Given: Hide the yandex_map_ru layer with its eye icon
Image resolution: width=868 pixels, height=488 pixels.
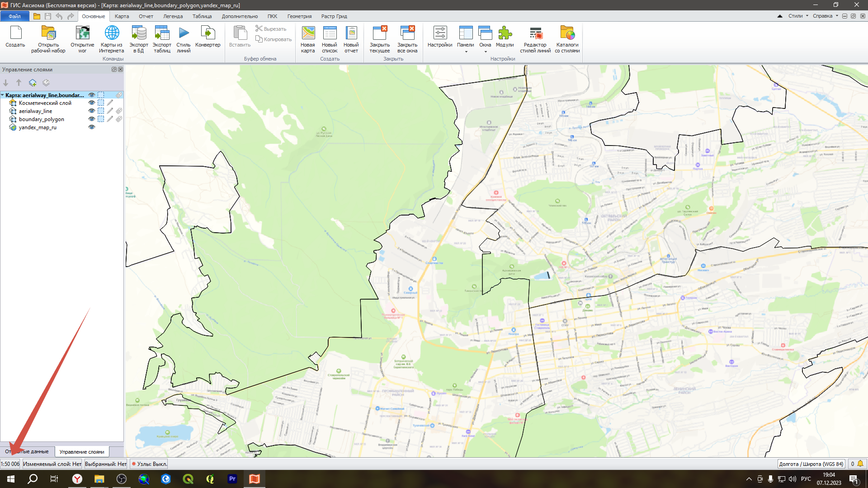Looking at the screenshot, I should coord(92,127).
